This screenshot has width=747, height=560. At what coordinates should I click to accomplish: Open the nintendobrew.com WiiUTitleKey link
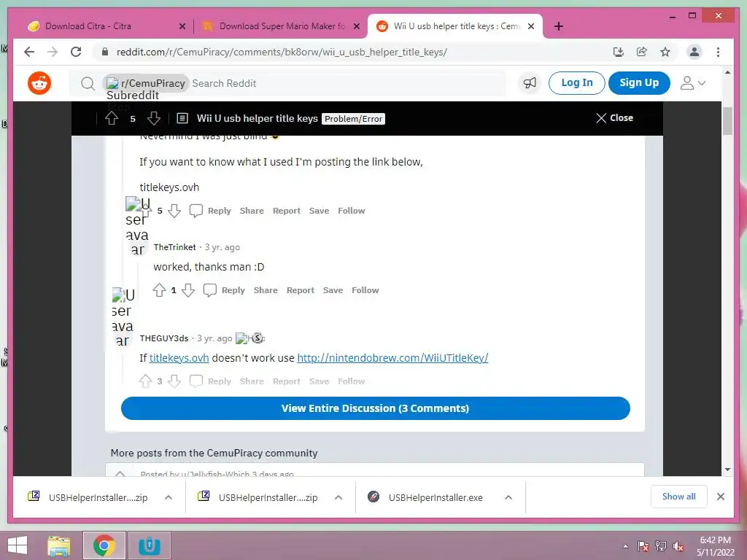tap(392, 357)
